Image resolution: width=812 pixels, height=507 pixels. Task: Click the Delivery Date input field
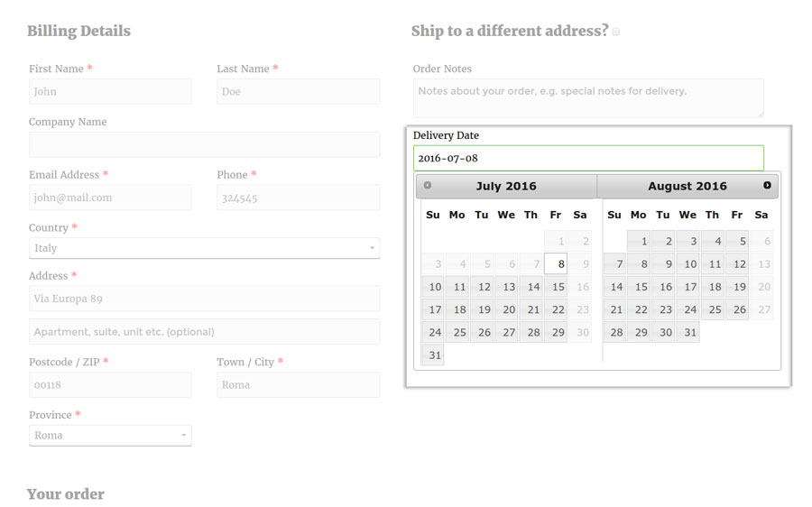click(588, 158)
